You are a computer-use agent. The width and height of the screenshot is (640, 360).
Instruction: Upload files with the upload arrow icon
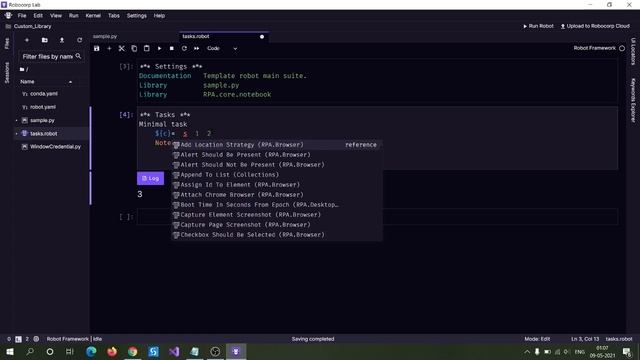62,40
